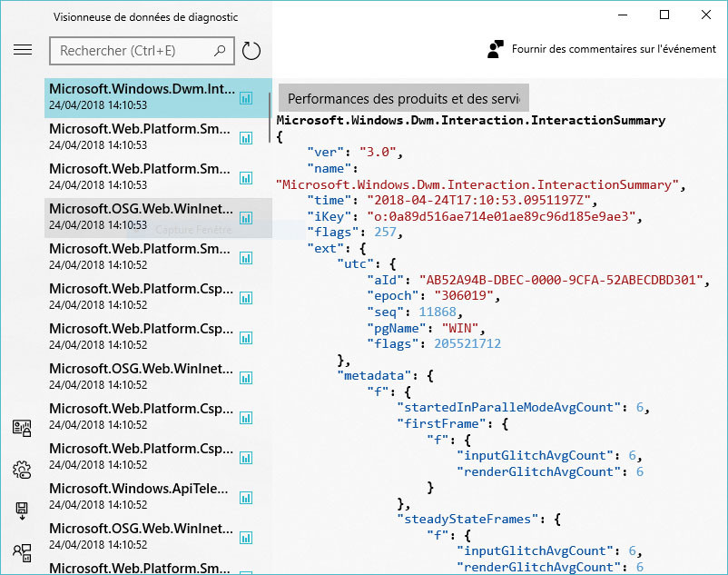Image resolution: width=728 pixels, height=575 pixels.
Task: Select the Performances des produits et des servi tag
Action: [403, 98]
